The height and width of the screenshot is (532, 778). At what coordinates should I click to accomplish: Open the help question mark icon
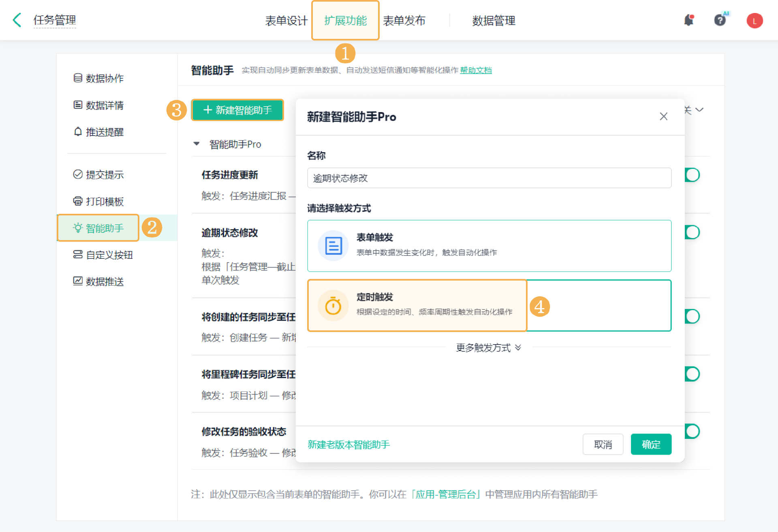point(720,20)
